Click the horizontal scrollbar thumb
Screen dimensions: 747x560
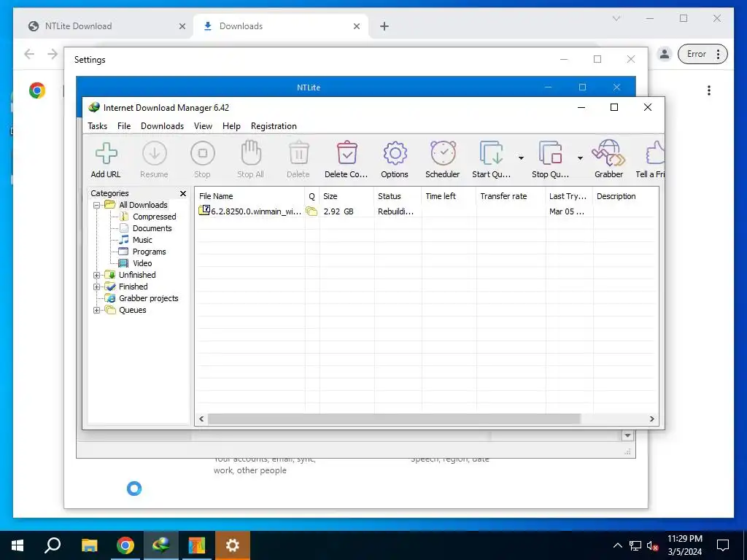coord(394,419)
